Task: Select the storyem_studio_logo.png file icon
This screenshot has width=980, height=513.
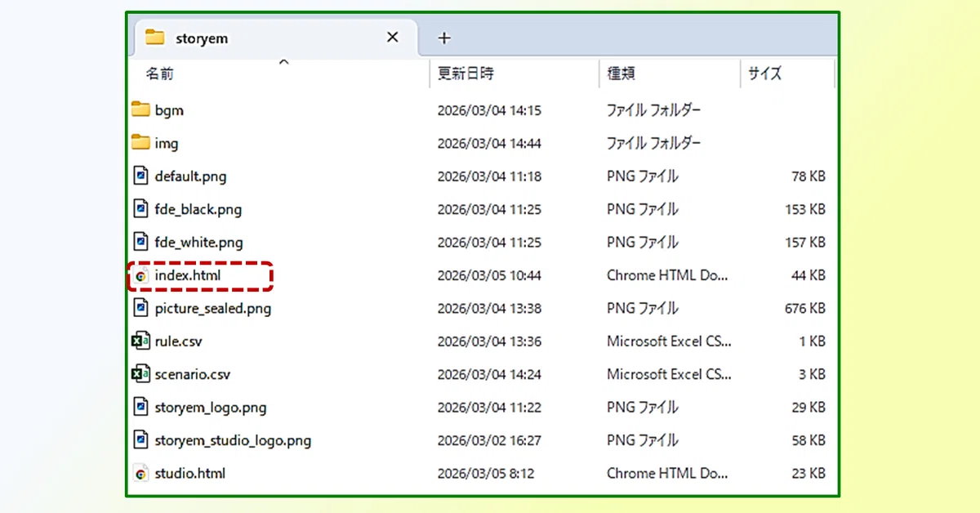Action: pos(140,440)
